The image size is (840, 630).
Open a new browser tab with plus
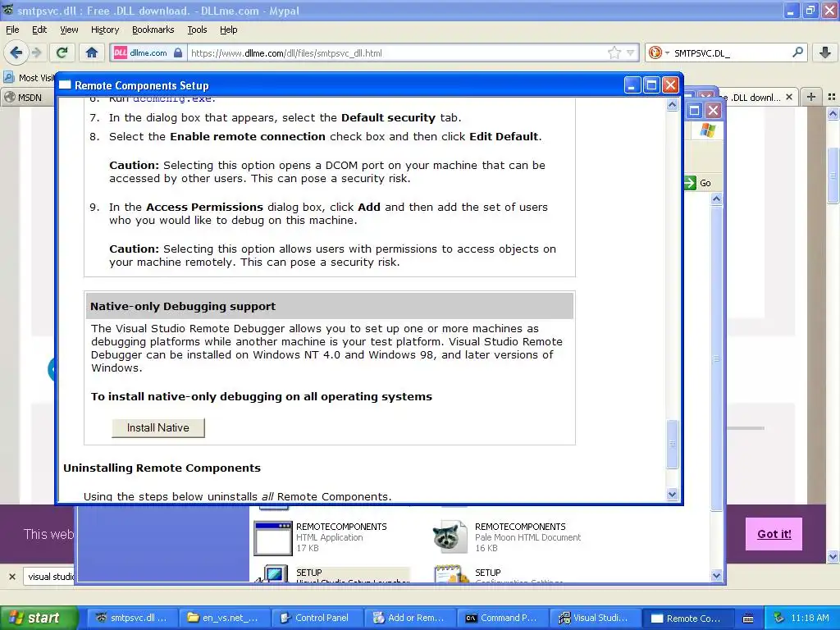pos(811,97)
